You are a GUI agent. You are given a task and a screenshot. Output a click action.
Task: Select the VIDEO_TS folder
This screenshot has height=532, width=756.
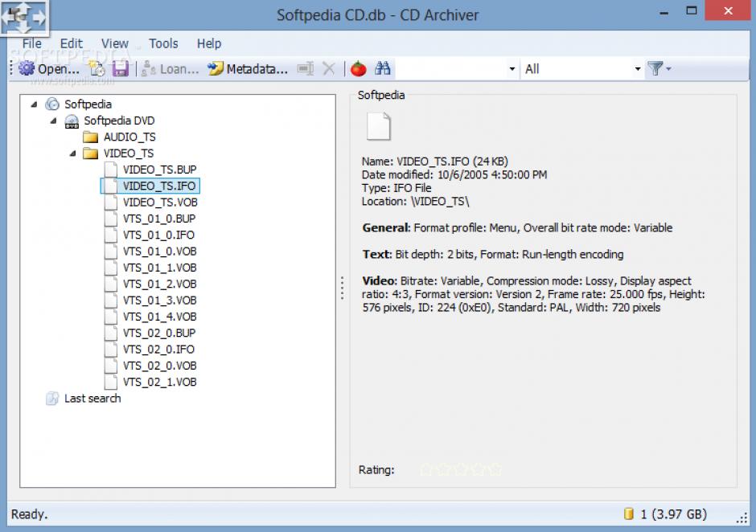tap(128, 153)
